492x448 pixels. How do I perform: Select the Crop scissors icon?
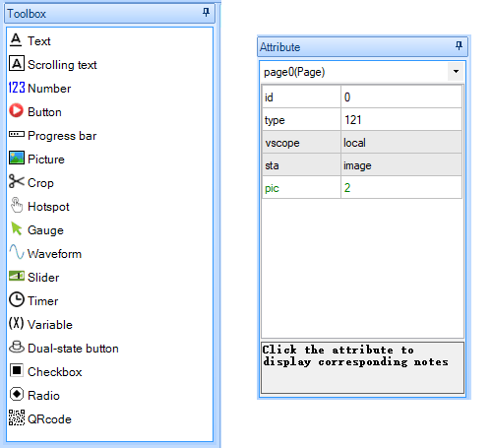tap(17, 181)
